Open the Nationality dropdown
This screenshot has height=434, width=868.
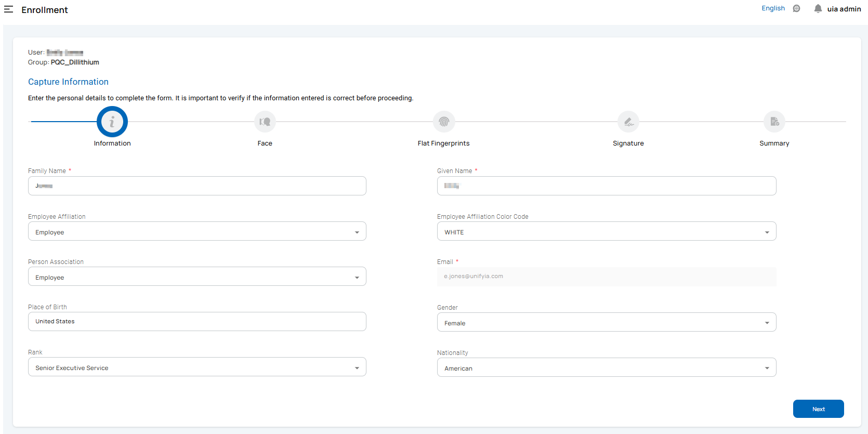click(606, 368)
